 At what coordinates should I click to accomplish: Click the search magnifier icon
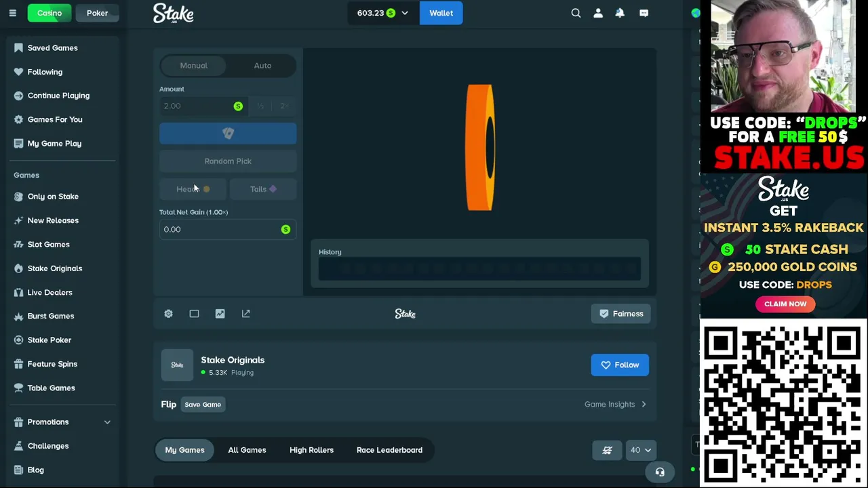[x=576, y=13]
